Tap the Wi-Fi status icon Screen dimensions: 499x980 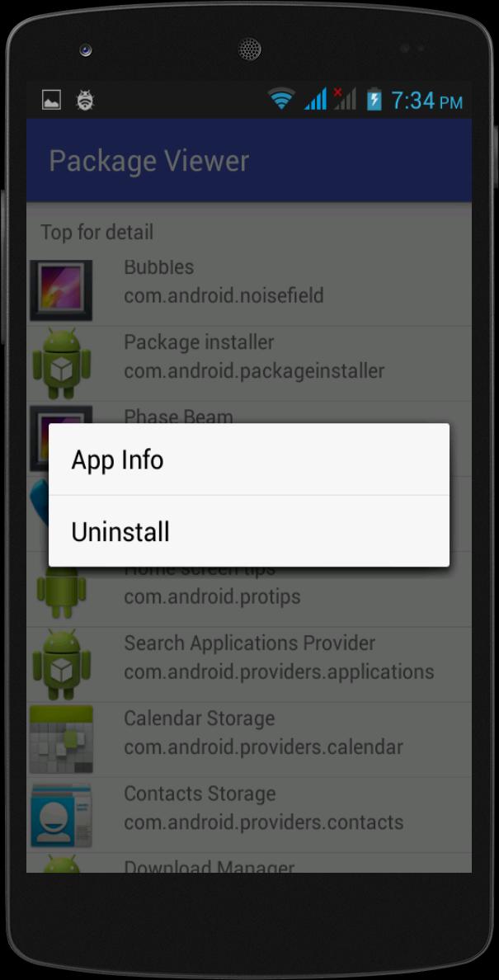pyautogui.click(x=281, y=99)
